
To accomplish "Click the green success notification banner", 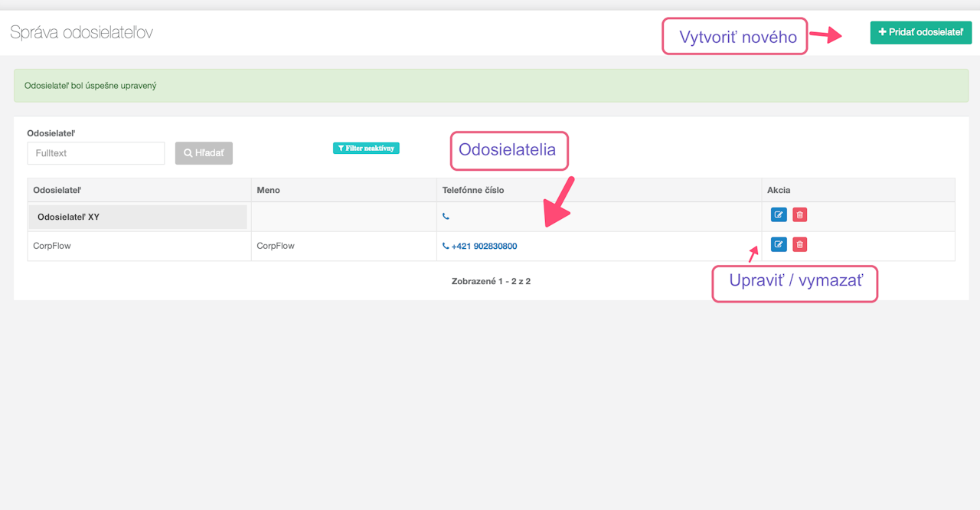I will [491, 86].
